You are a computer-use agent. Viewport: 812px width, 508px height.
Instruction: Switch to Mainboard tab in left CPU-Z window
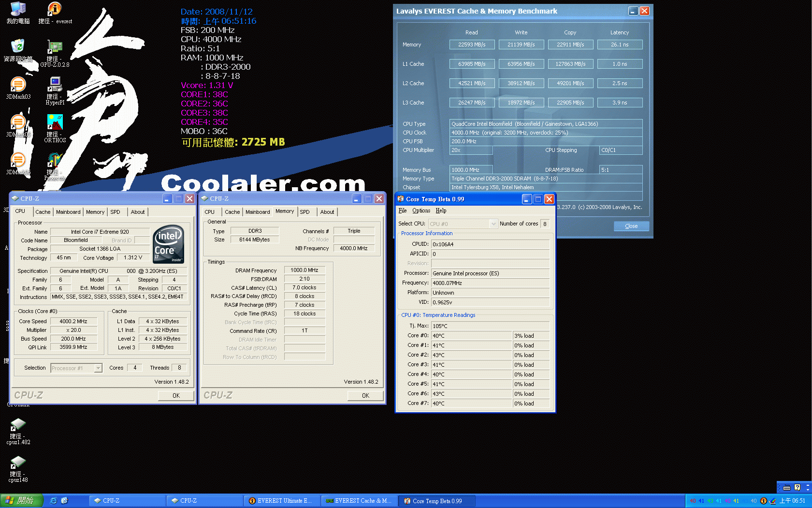[68, 212]
